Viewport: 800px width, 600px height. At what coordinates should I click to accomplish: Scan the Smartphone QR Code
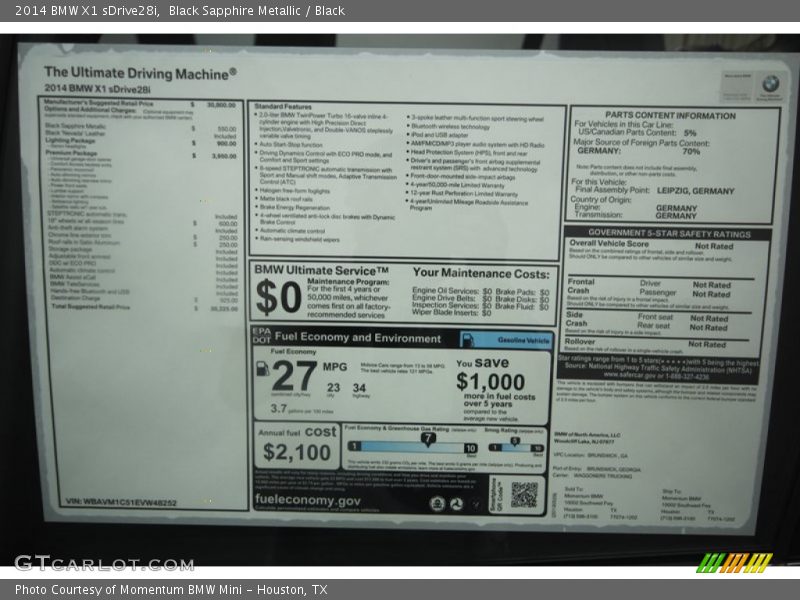[522, 495]
